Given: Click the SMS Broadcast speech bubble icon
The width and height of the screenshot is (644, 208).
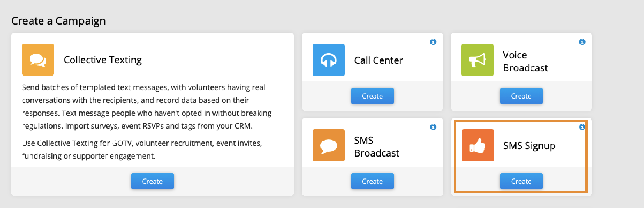Looking at the screenshot, I should 329,145.
